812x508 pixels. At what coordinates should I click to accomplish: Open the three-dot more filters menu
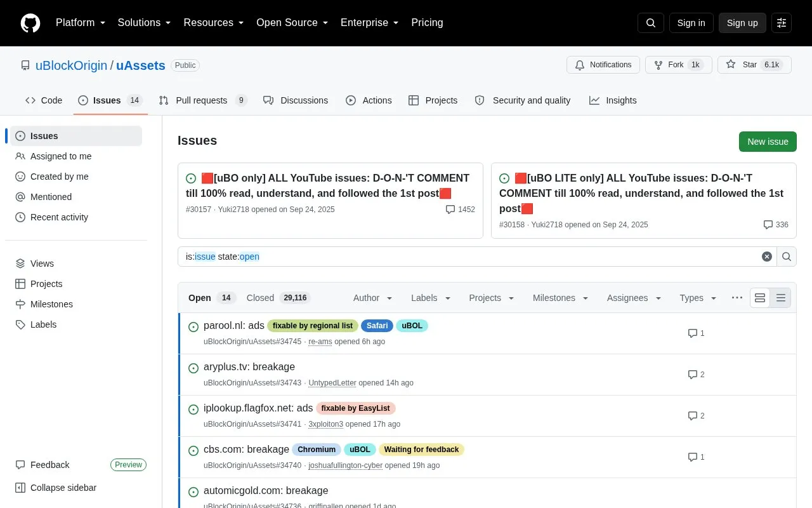click(x=737, y=298)
